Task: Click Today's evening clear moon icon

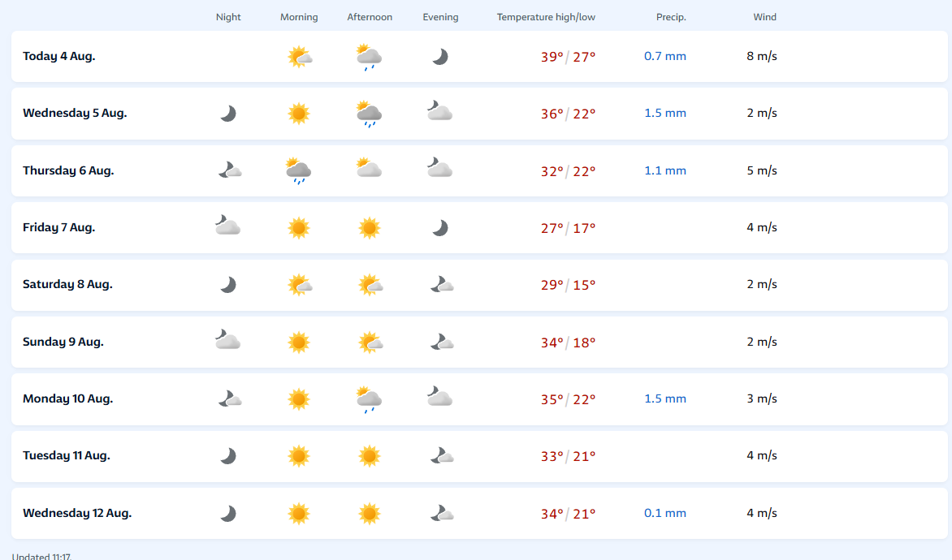Action: point(440,57)
